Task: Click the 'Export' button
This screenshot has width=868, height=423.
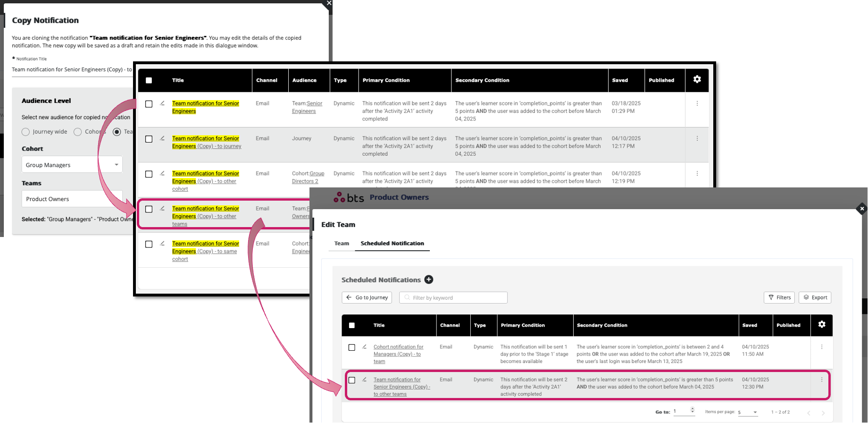Action: [815, 297]
